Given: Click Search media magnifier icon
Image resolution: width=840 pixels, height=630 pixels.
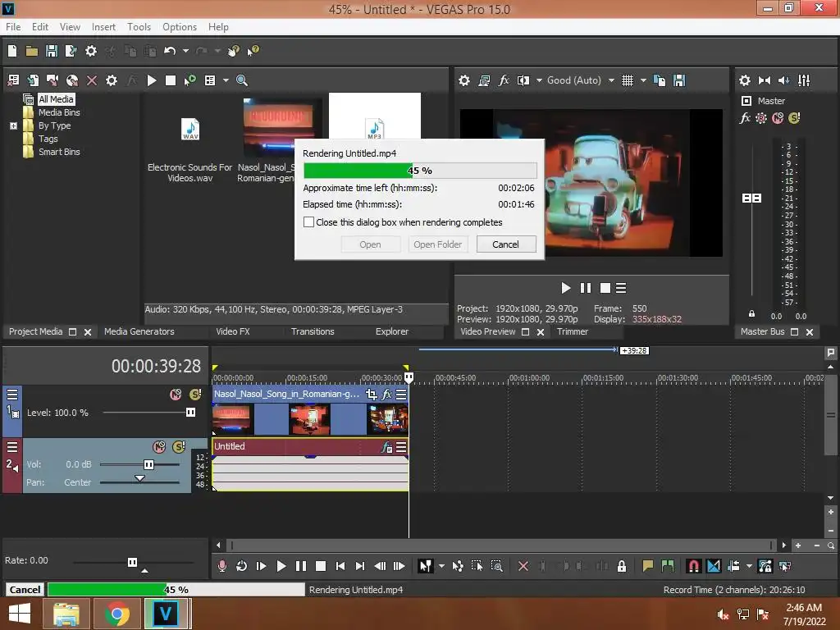Looking at the screenshot, I should [x=242, y=80].
